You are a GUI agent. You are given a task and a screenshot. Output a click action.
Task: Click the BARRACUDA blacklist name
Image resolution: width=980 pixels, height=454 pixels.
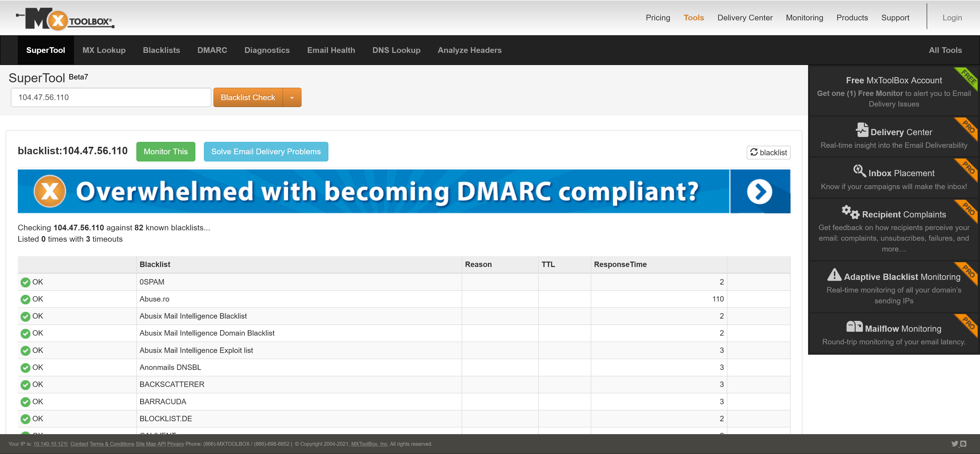pyautogui.click(x=163, y=401)
